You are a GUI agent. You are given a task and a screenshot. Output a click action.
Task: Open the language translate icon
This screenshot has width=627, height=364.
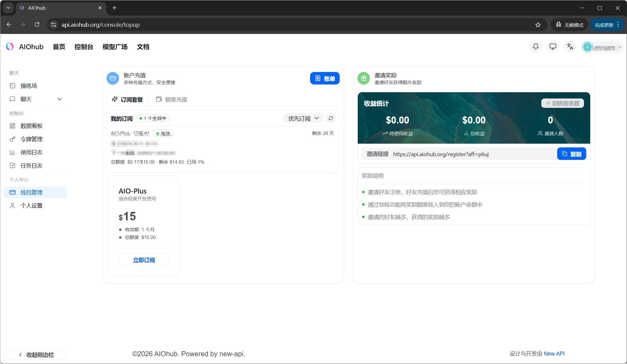[570, 47]
